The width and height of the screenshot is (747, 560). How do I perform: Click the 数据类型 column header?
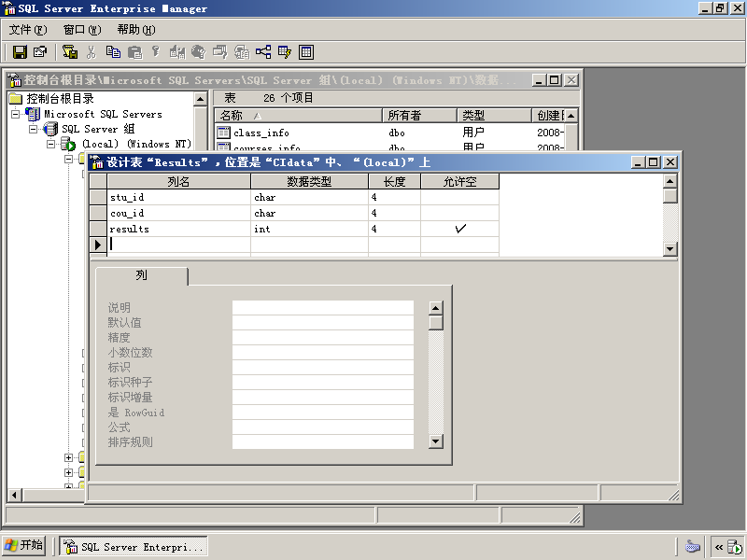pyautogui.click(x=309, y=181)
